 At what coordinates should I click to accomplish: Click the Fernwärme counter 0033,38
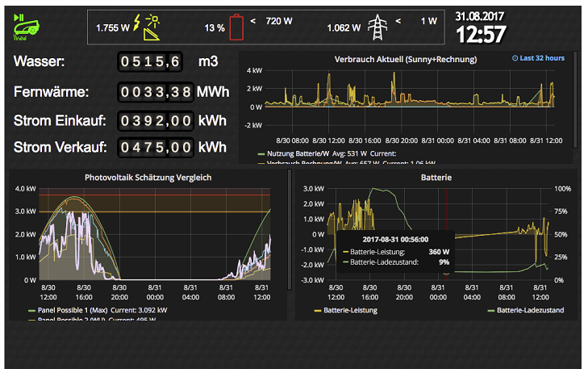tap(156, 92)
